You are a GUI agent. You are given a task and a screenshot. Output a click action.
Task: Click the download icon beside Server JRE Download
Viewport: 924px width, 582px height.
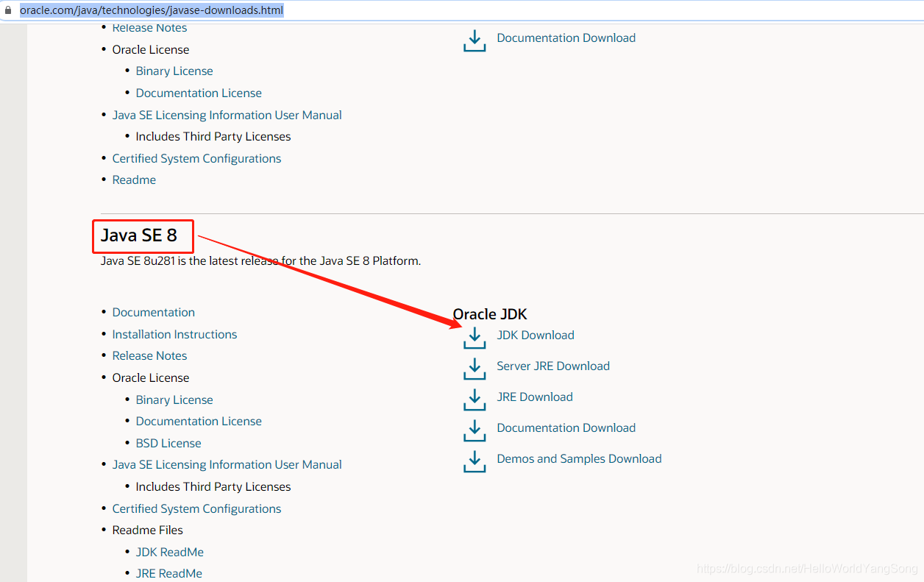point(475,369)
